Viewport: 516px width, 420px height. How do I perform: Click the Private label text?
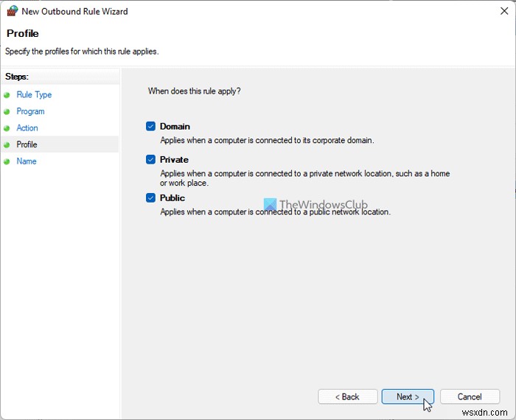point(174,159)
